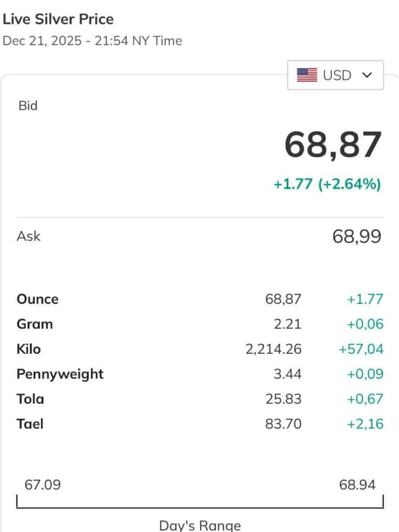Select the Ounce unit row label
Screen dimensions: 399x532
(x=37, y=299)
